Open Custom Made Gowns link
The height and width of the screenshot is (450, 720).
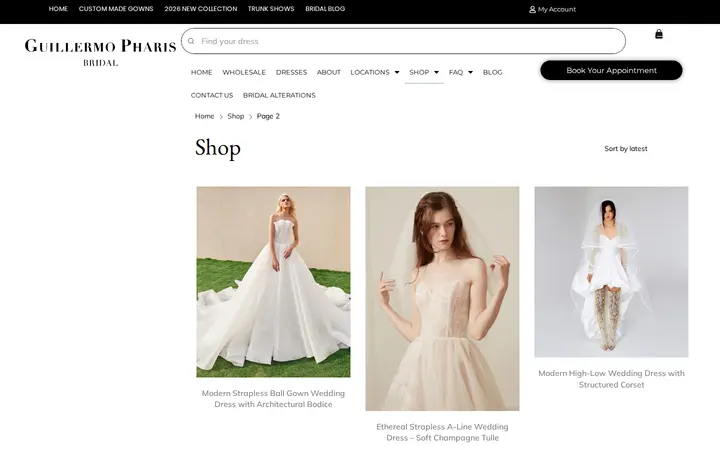(x=116, y=9)
